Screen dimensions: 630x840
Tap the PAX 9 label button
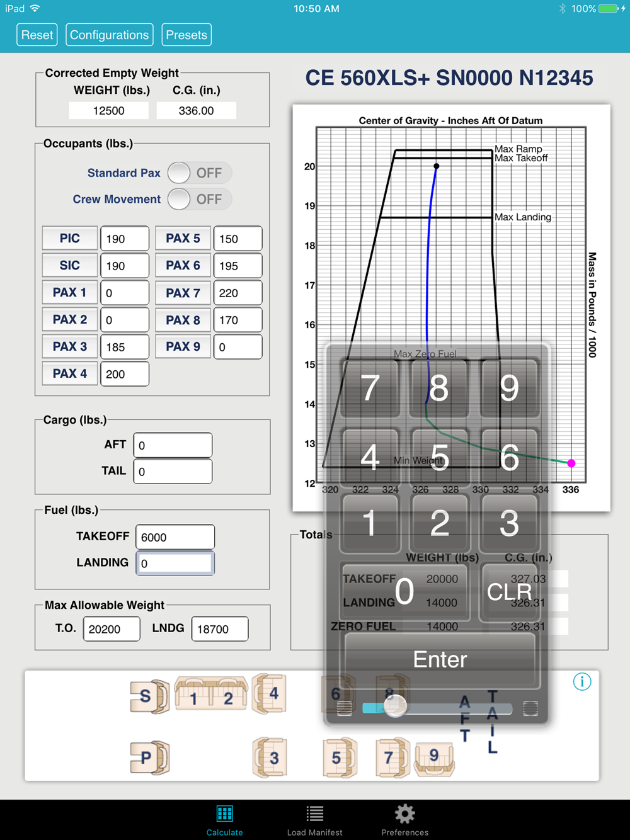pyautogui.click(x=183, y=346)
